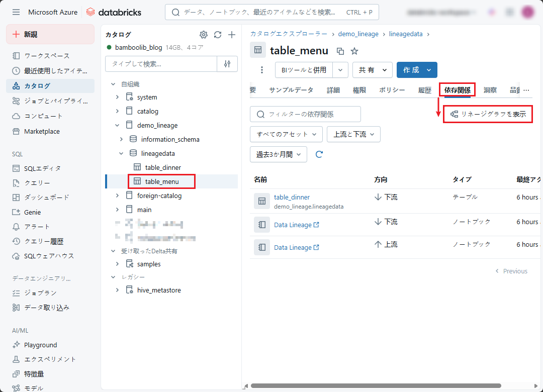The height and width of the screenshot is (392, 543).
Task: Refresh the dependencies list
Action: click(x=319, y=154)
